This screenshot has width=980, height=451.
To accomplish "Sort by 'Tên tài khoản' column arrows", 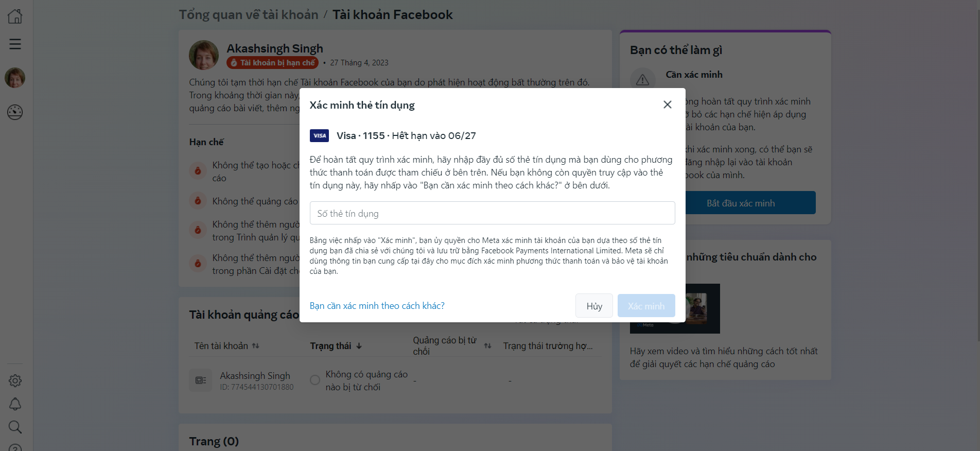I will click(256, 346).
